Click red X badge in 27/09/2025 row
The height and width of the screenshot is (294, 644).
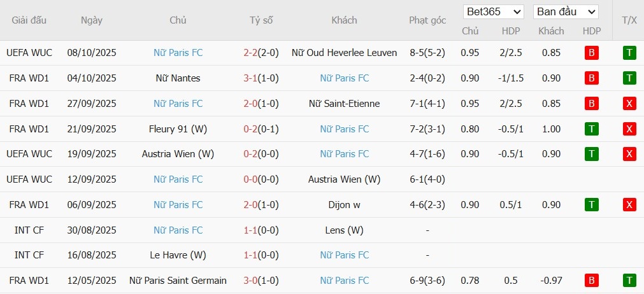point(629,104)
